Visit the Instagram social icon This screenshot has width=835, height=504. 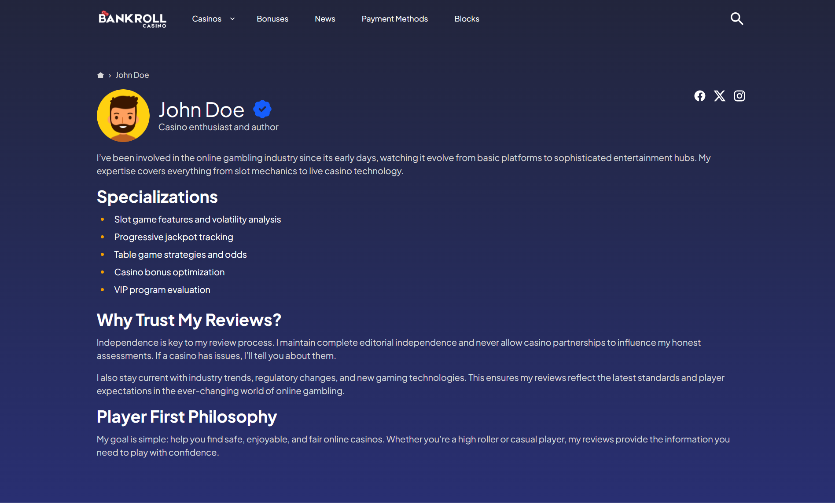739,96
